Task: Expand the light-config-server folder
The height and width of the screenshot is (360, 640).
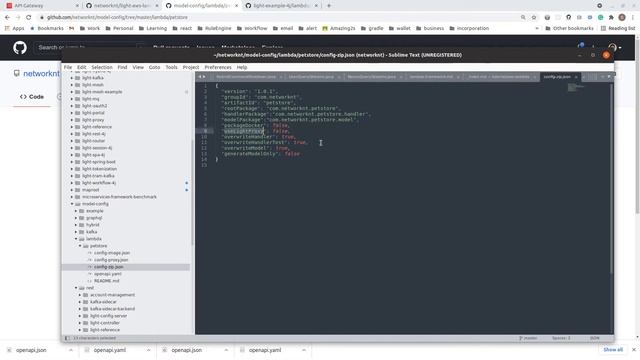Action: [x=80, y=316]
